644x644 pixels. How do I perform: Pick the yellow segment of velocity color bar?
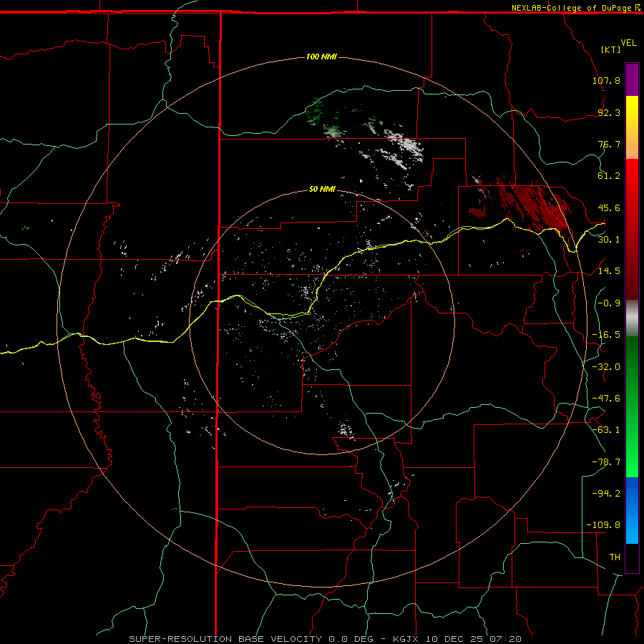pos(632,111)
